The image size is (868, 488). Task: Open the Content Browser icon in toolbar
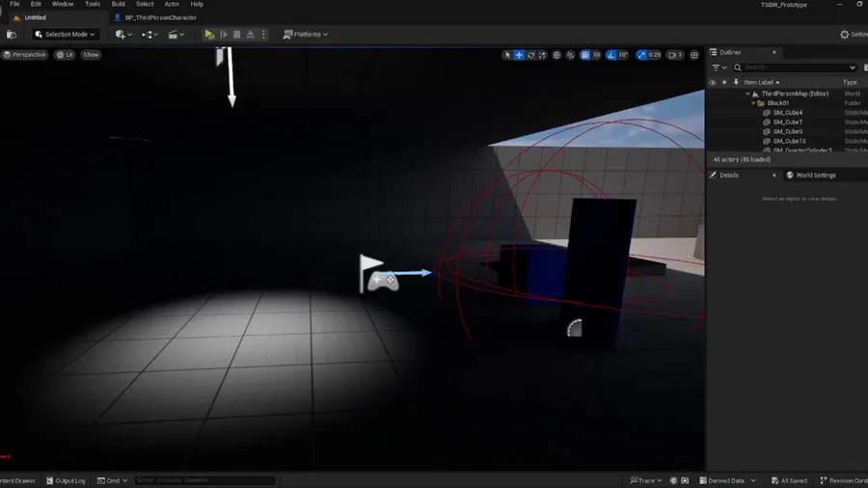[x=11, y=35]
